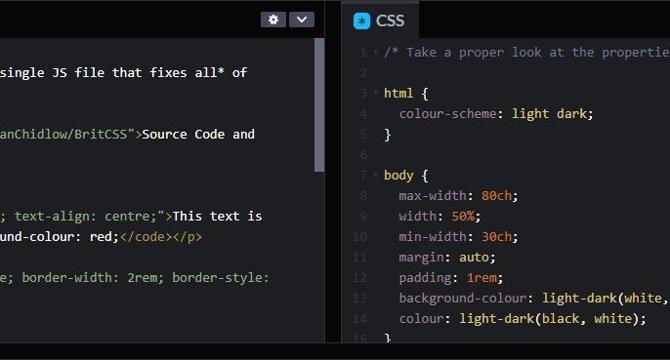Click the 'auto' margin value
Image resolution: width=670 pixels, height=360 pixels.
474,258
